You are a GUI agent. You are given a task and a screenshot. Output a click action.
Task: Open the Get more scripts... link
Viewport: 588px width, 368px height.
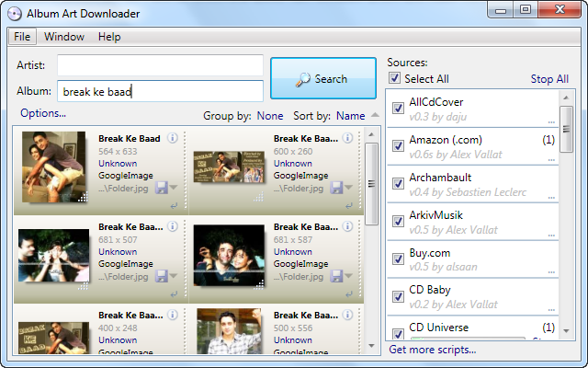[433, 350]
